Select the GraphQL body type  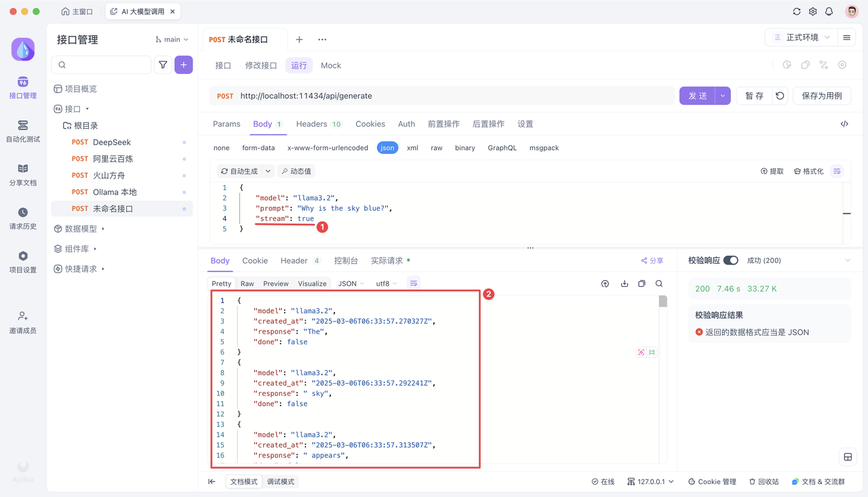pyautogui.click(x=502, y=148)
